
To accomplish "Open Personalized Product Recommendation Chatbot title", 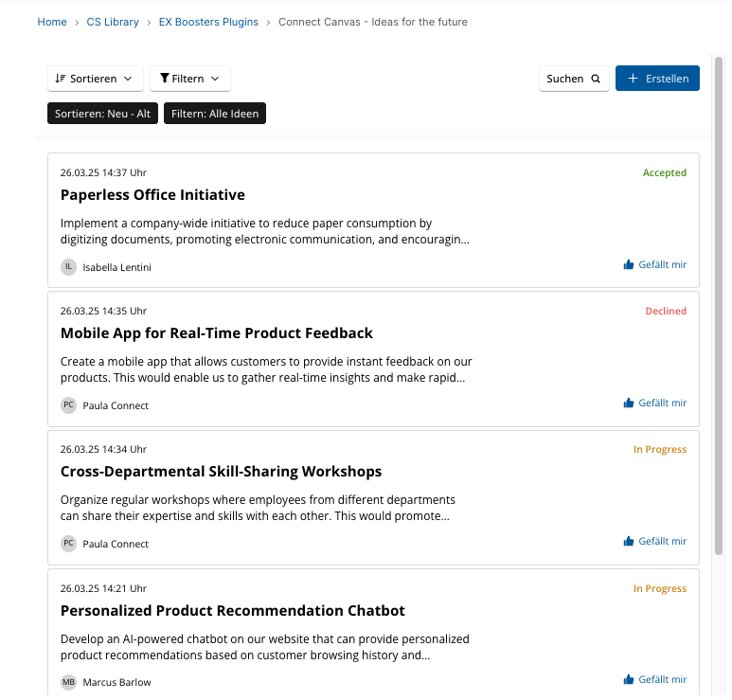I will click(x=233, y=611).
